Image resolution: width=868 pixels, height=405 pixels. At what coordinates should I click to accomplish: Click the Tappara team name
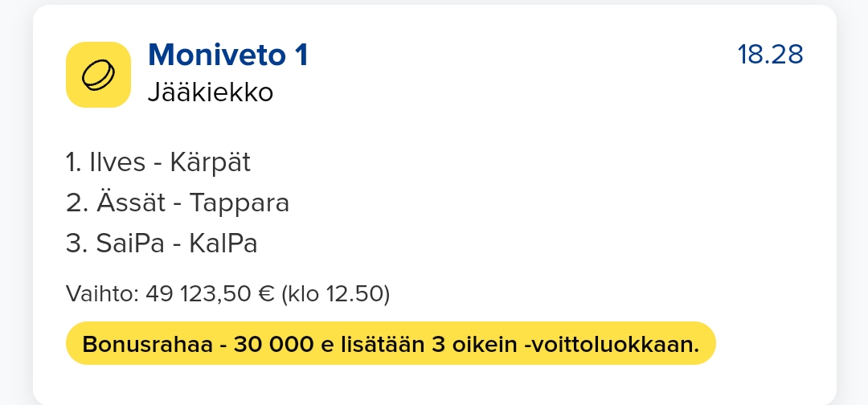click(240, 202)
